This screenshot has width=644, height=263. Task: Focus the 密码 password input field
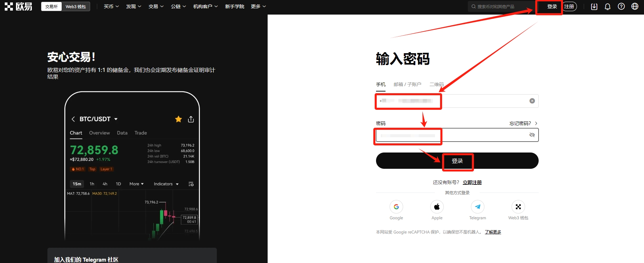(x=457, y=135)
